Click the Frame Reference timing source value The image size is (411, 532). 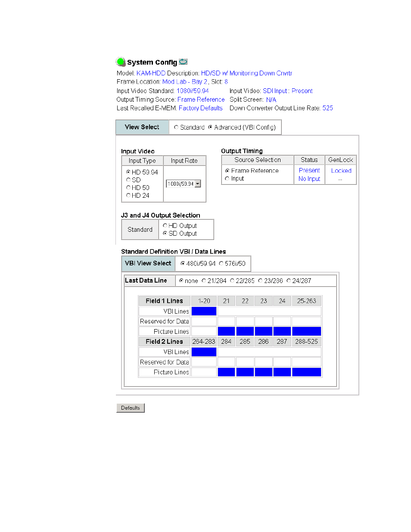201,100
